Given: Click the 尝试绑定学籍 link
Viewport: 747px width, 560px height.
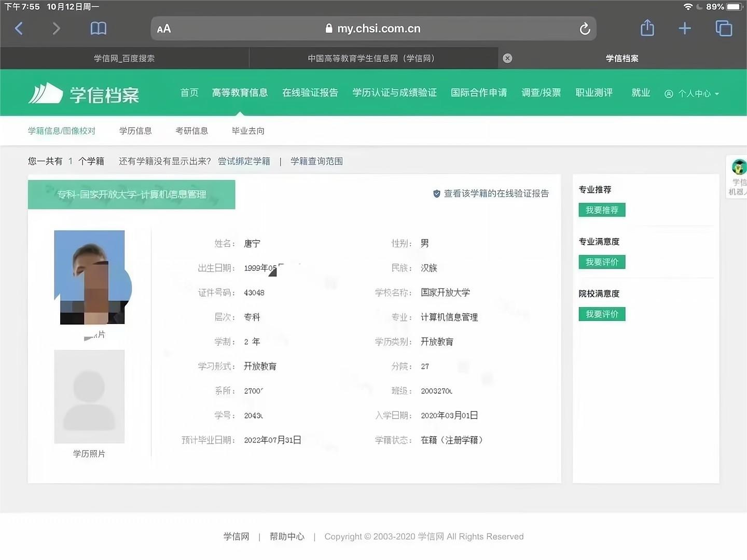Looking at the screenshot, I should (x=244, y=161).
